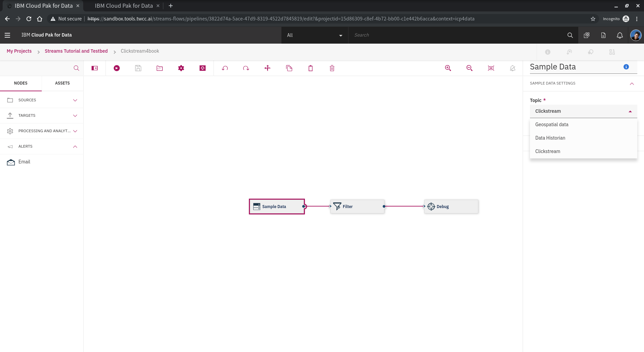This screenshot has width=644, height=352.
Task: Click the browser address bar URL
Action: tap(281, 19)
